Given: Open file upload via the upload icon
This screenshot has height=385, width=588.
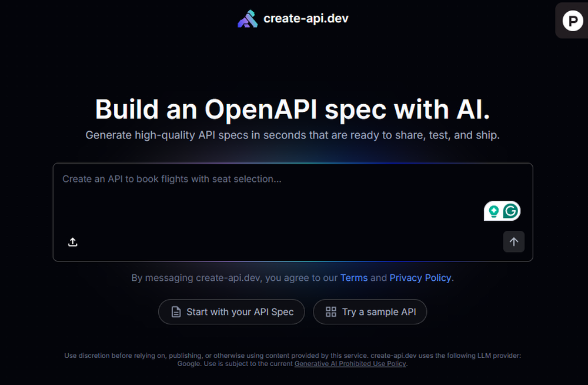Looking at the screenshot, I should 72,242.
